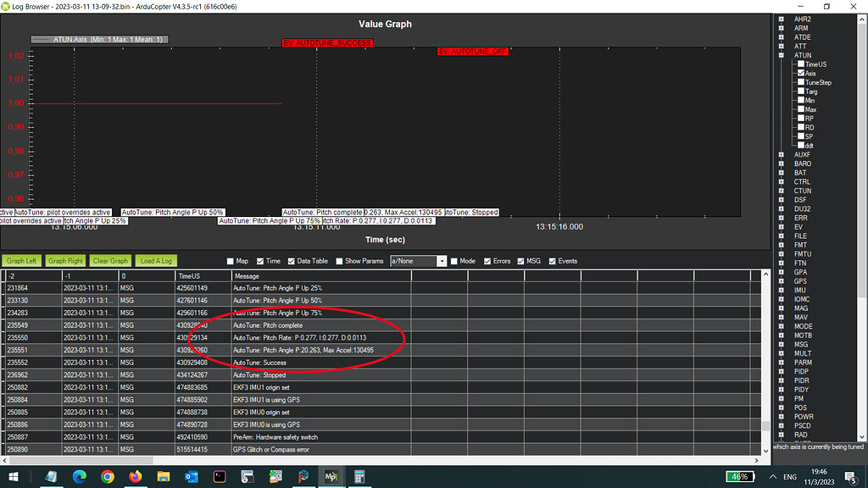Launch Mission Planner from the taskbar

click(x=331, y=475)
